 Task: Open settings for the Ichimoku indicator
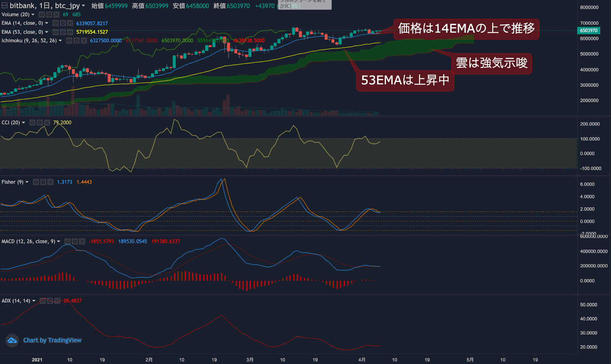tap(77, 41)
